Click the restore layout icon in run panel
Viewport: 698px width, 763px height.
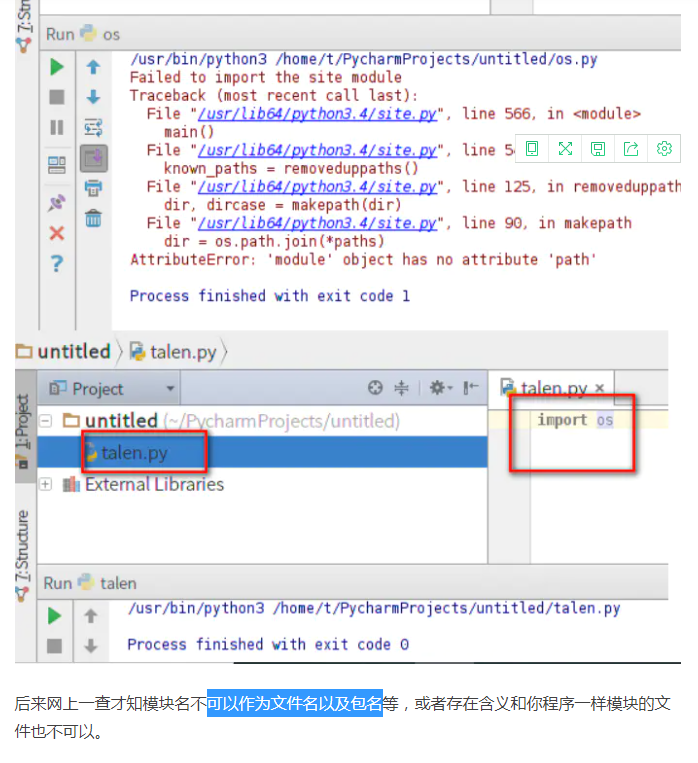[56, 165]
